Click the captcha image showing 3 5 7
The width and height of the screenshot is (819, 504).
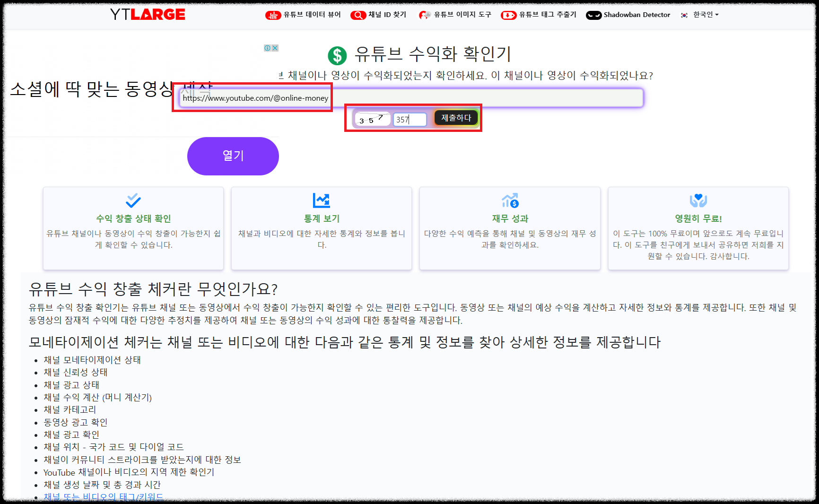(x=373, y=119)
